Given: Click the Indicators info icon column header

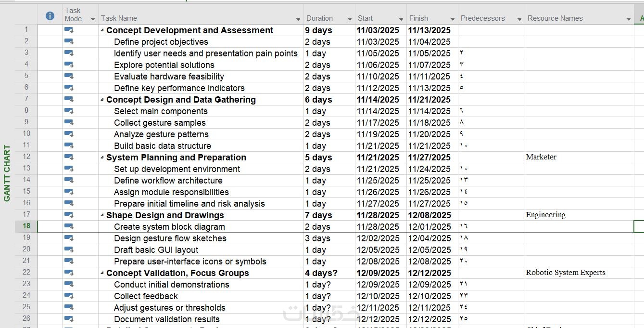Looking at the screenshot, I should (x=50, y=16).
